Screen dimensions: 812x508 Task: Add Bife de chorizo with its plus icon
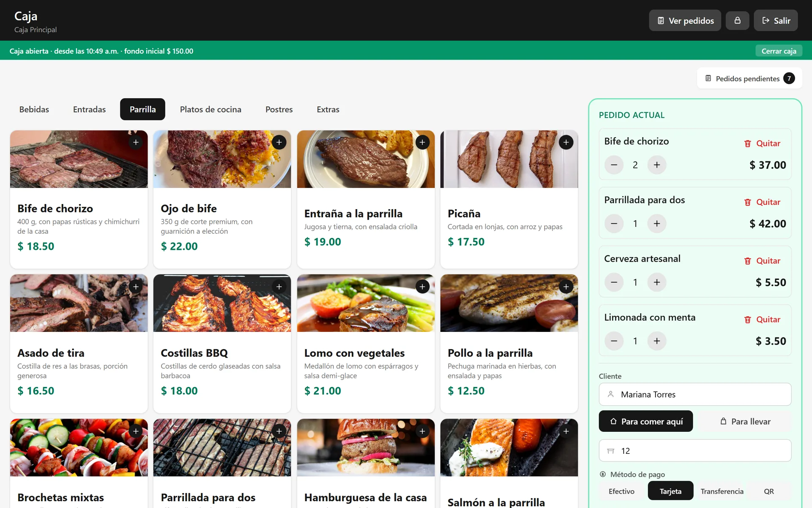pos(136,142)
